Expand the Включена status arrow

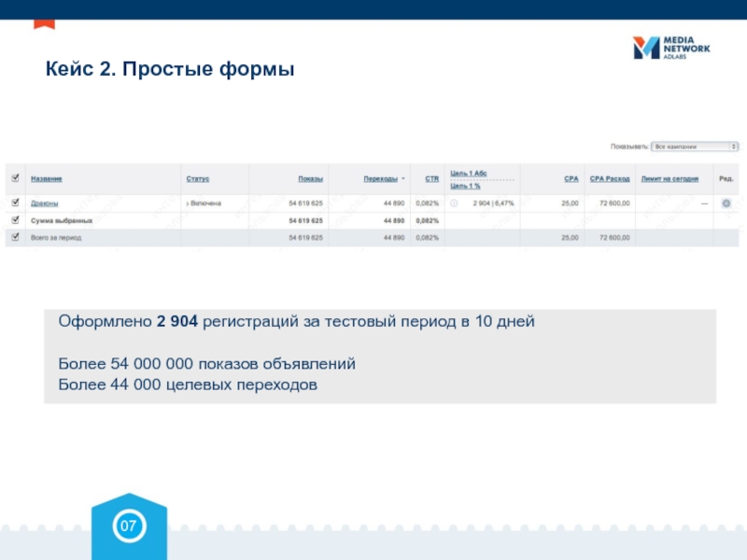(x=188, y=203)
